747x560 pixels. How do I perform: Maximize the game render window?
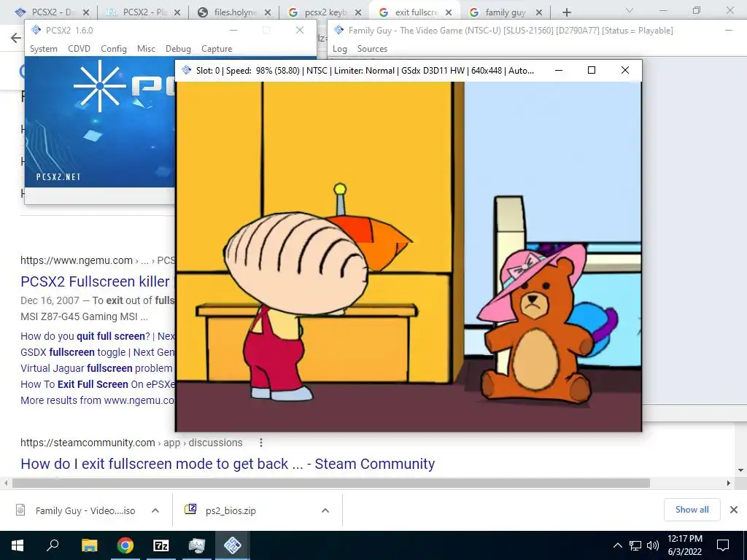pyautogui.click(x=592, y=71)
